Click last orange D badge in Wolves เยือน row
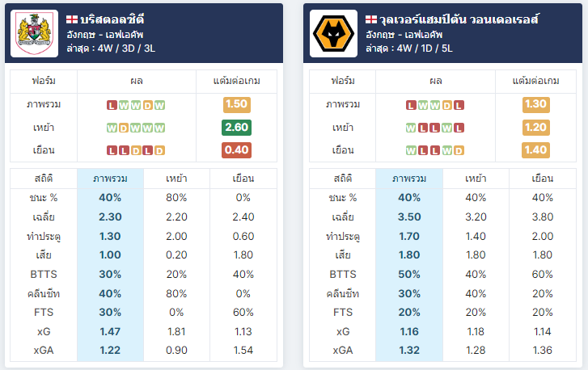This screenshot has height=370, width=588. (x=459, y=150)
